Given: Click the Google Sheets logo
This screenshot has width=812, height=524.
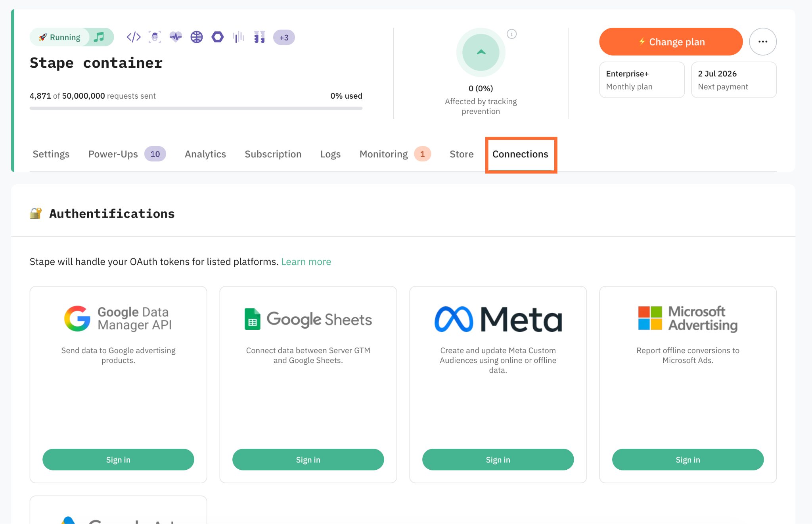Looking at the screenshot, I should (308, 319).
